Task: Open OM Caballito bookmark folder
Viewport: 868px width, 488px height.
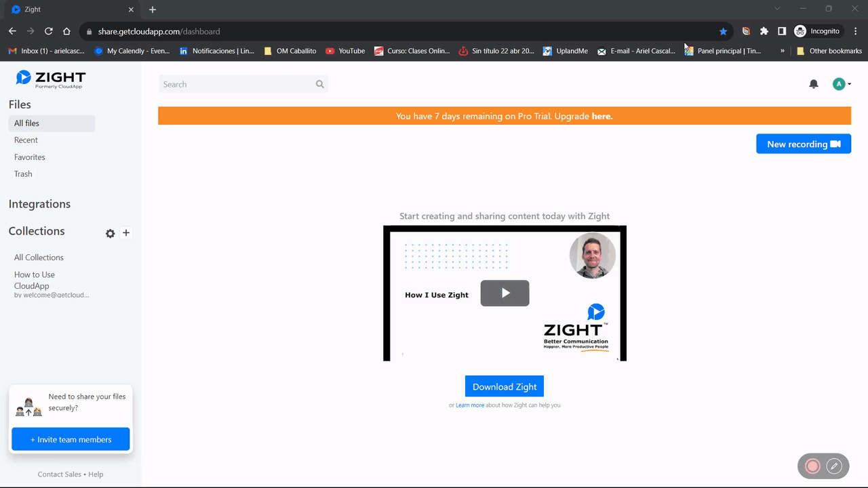Action: click(290, 51)
